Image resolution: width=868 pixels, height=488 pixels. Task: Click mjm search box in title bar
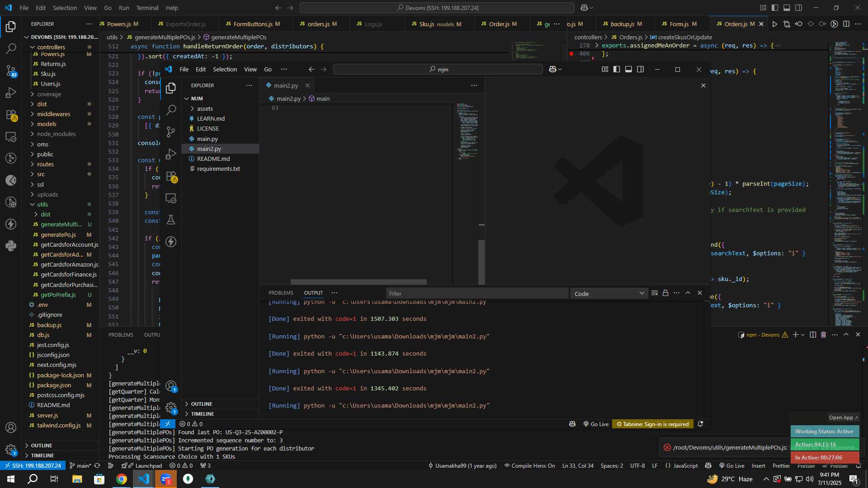point(438,69)
